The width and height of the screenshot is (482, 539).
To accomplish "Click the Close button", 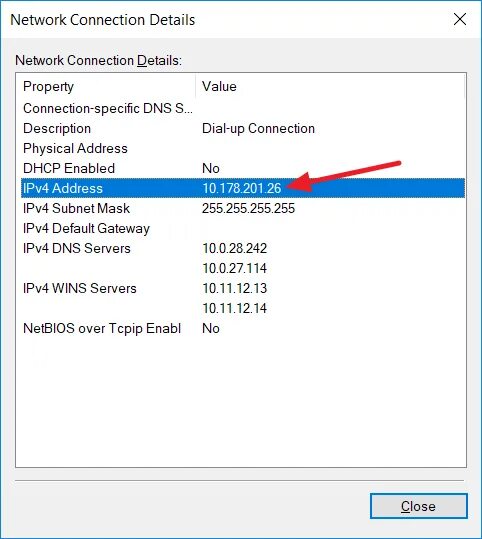I will point(418,506).
